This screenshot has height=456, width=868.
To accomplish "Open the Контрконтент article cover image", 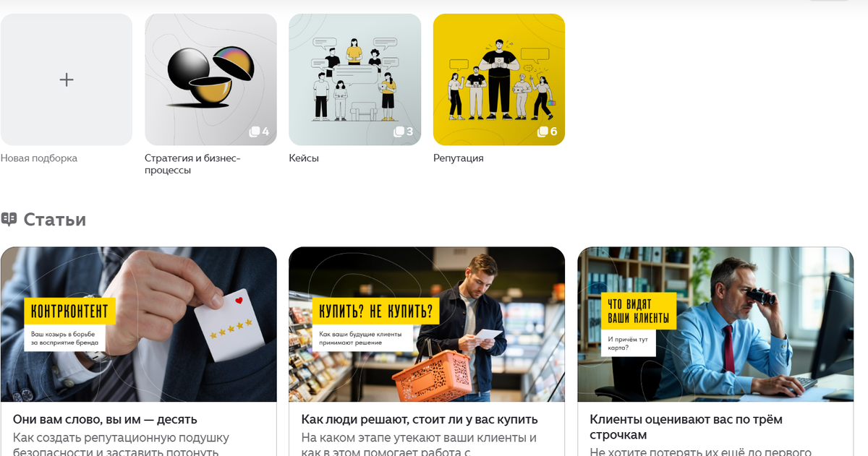I will coord(139,324).
